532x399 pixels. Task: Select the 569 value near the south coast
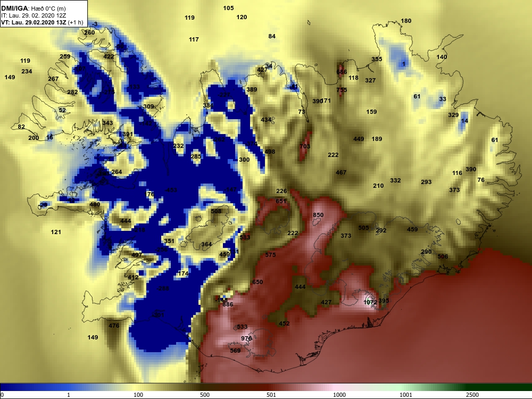[x=235, y=351]
